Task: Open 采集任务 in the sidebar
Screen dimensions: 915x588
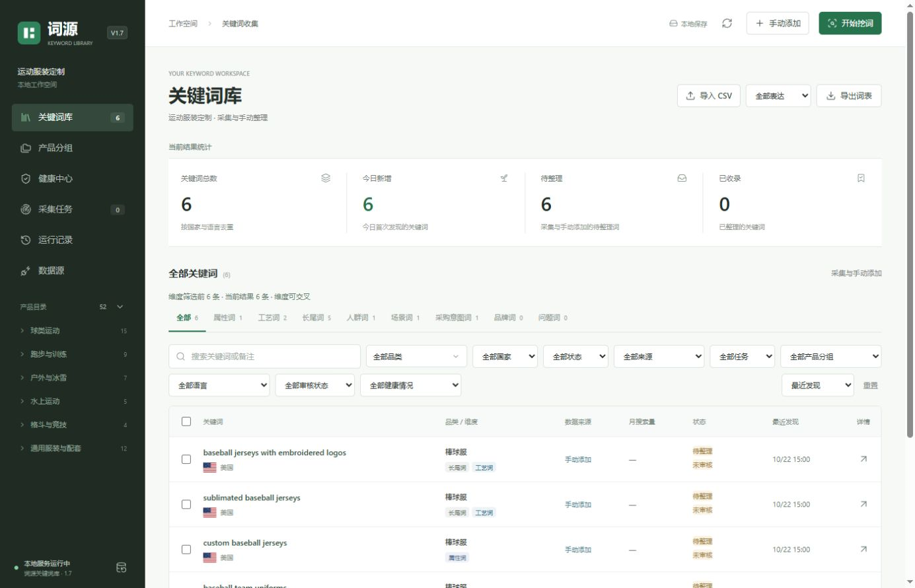Action: pos(73,209)
